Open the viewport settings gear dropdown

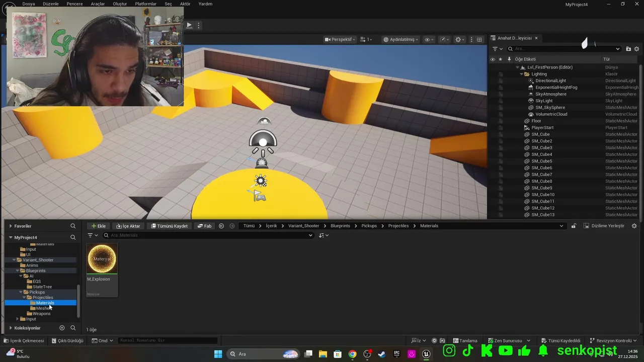point(460,39)
